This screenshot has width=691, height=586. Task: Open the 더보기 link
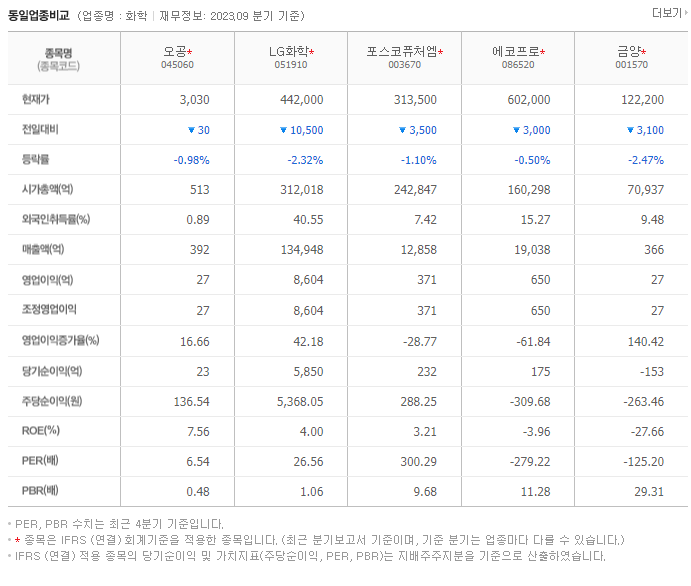669,13
